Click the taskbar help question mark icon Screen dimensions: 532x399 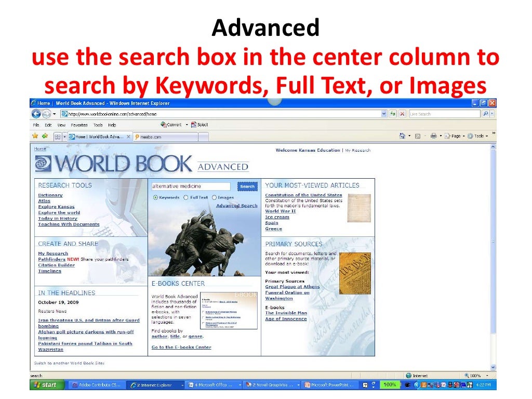coord(365,385)
